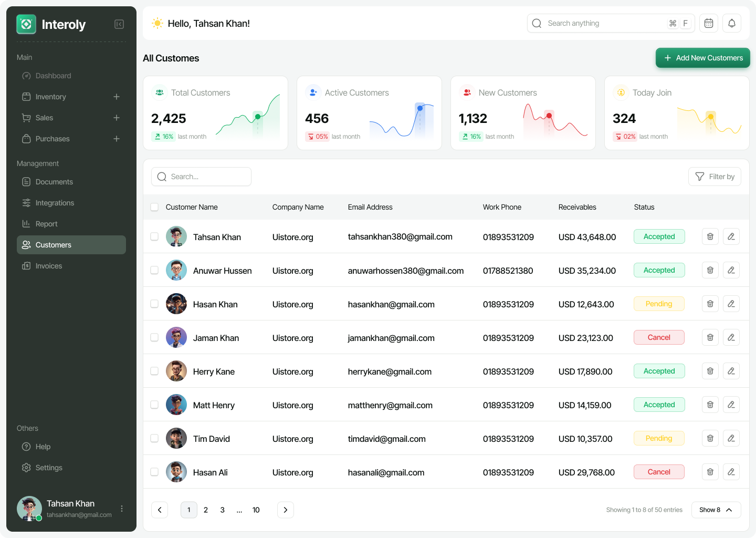Viewport: 756px width, 538px height.
Task: Click Tahsan Khan's profile thumbnail at bottom left
Action: [x=29, y=508]
